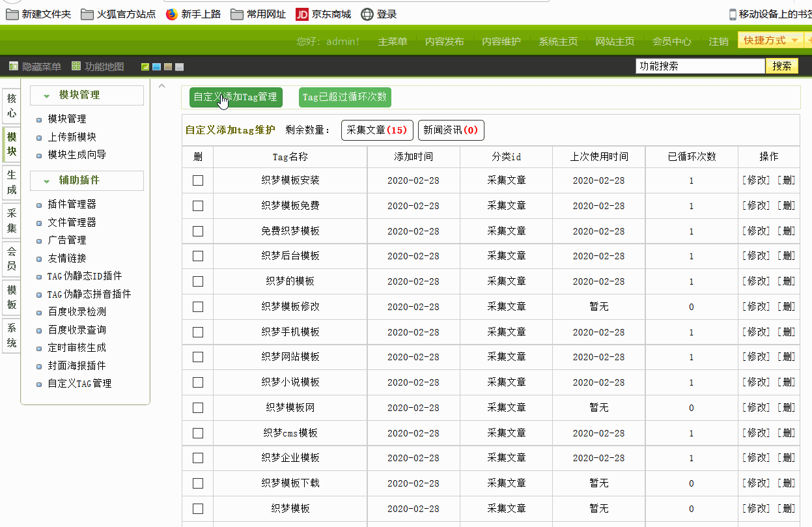Click the 京东商城 JD icon in bookmarks

(301, 13)
